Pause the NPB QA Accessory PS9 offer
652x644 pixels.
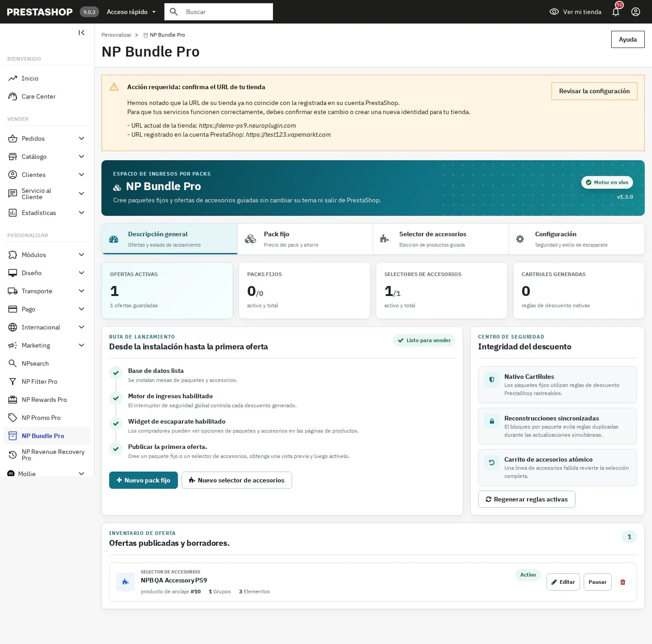597,582
